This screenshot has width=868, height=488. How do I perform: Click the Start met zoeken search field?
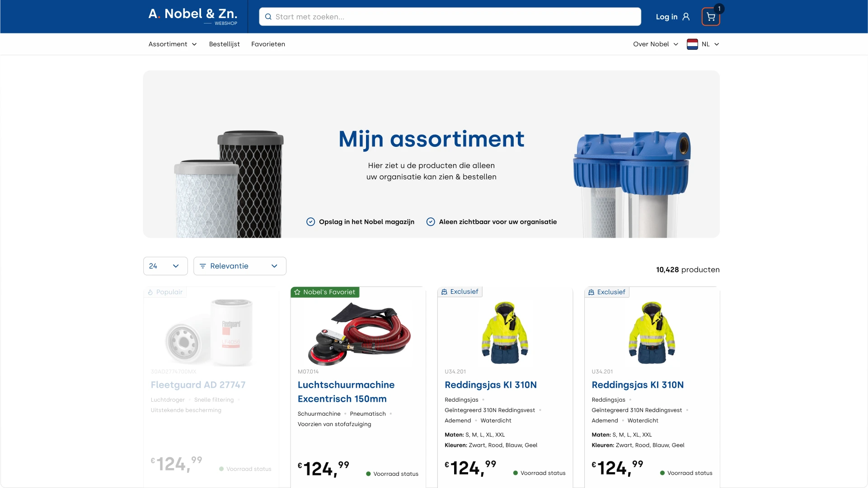(452, 17)
